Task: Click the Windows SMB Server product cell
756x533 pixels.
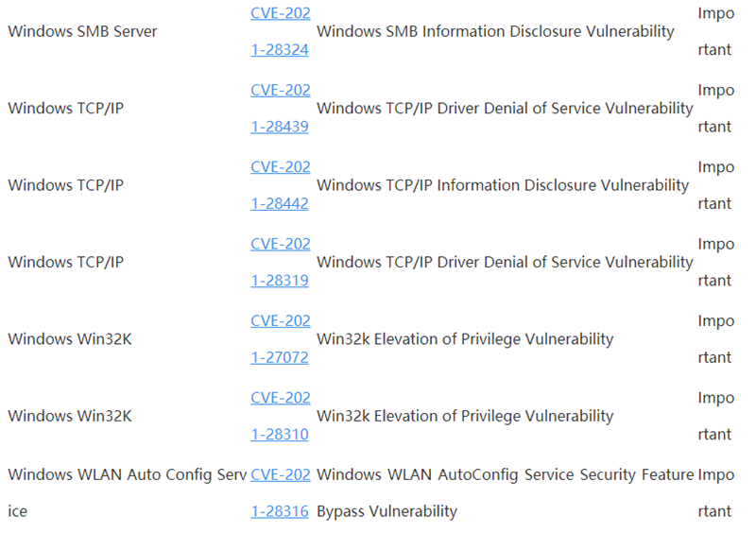Action: (x=82, y=31)
